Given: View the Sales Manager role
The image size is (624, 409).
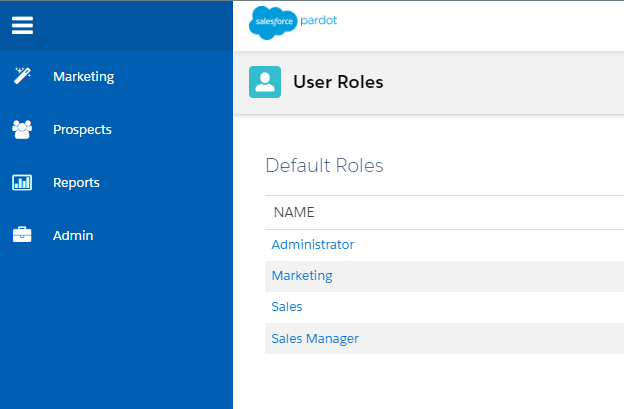Looking at the screenshot, I should pyautogui.click(x=314, y=338).
